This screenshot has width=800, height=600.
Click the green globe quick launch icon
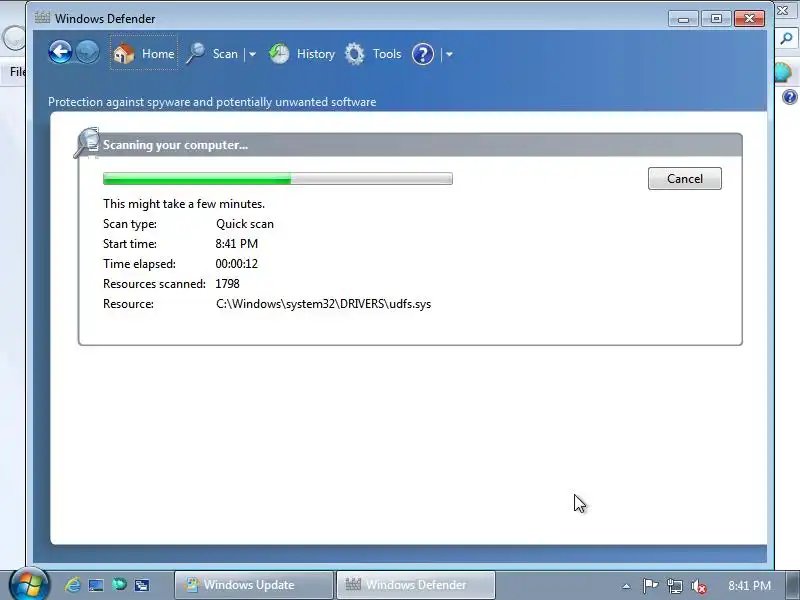click(x=119, y=584)
